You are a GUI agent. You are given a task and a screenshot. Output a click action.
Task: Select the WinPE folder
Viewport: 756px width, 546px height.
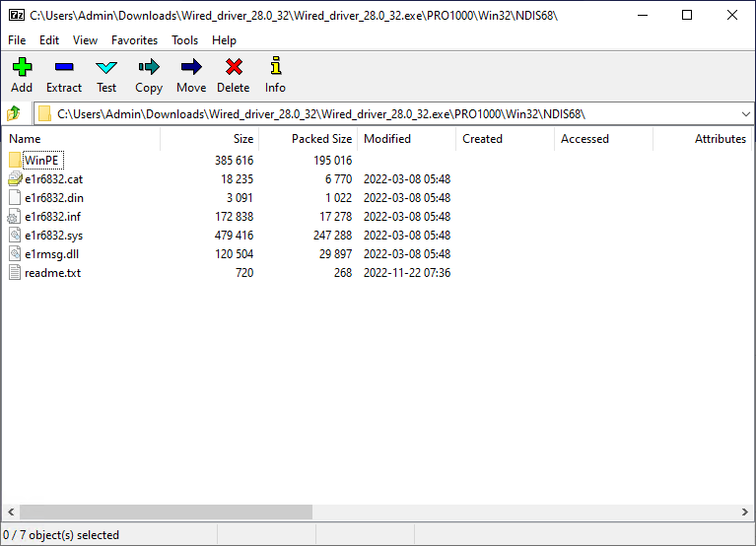pos(43,160)
